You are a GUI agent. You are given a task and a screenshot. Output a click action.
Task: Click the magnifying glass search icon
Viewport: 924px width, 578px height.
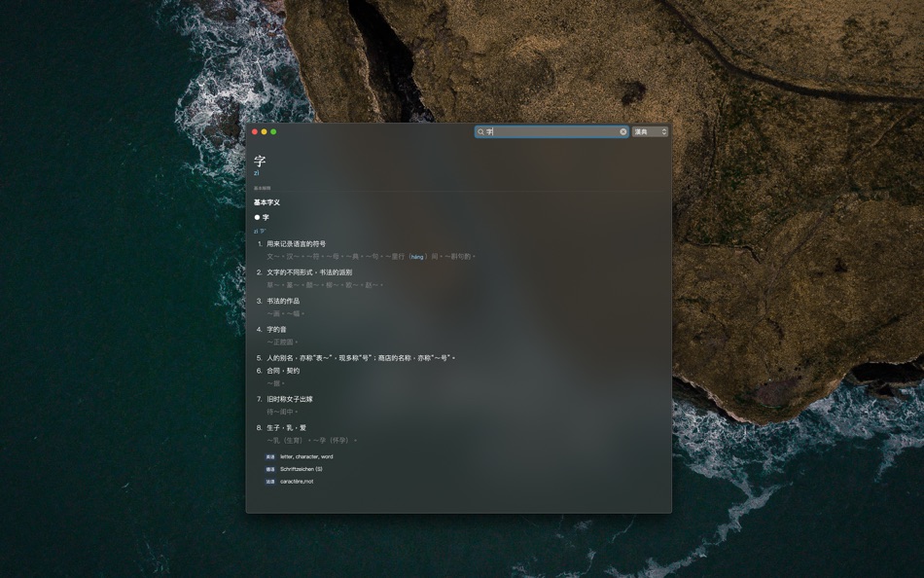pyautogui.click(x=480, y=131)
